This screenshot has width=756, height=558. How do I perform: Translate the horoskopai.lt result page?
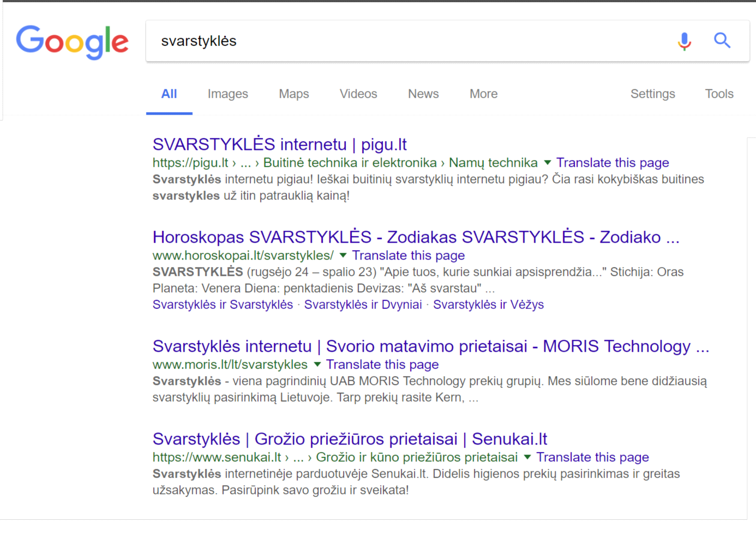pos(409,255)
